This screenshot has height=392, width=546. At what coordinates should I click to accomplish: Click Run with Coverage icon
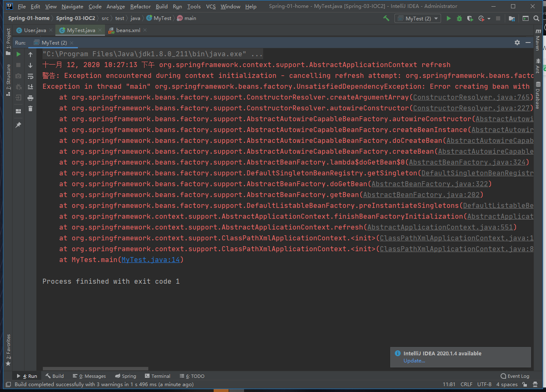[470, 18]
